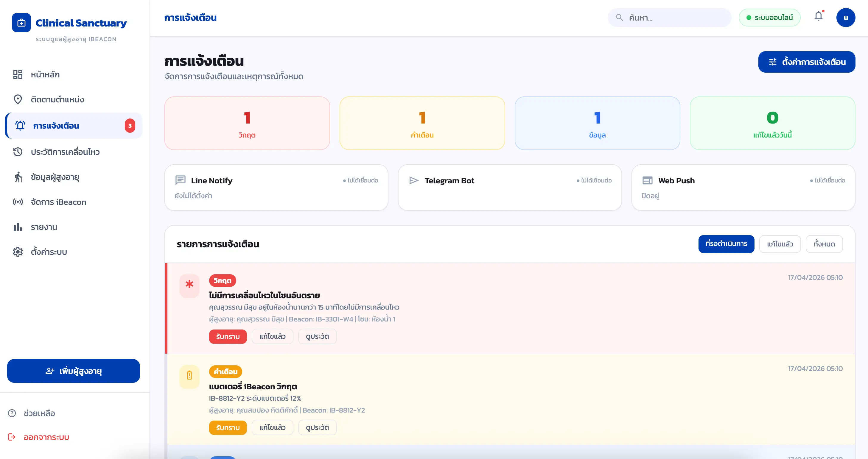Click the ข้อมูลผู้สูงอายุ elderly person icon
The height and width of the screenshot is (459, 868).
click(x=18, y=177)
